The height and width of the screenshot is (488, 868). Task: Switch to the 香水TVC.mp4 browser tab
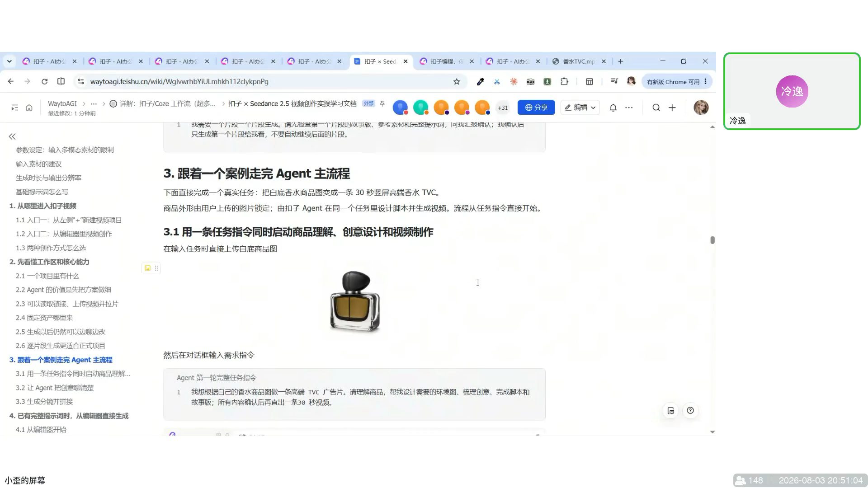(579, 61)
